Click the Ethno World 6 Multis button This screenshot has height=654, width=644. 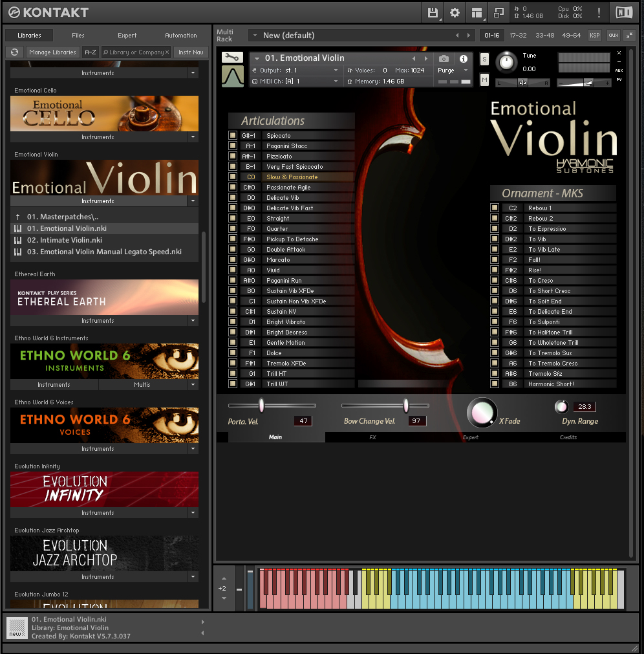[x=142, y=384]
